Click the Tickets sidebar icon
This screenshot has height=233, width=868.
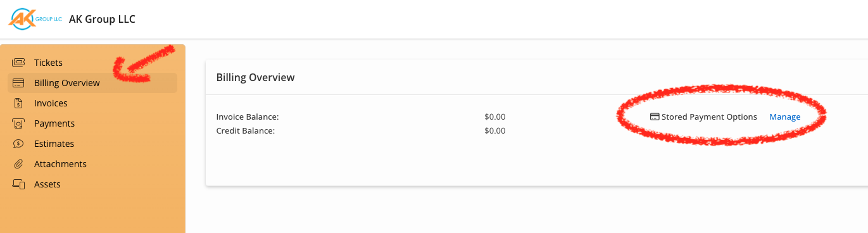[18, 63]
